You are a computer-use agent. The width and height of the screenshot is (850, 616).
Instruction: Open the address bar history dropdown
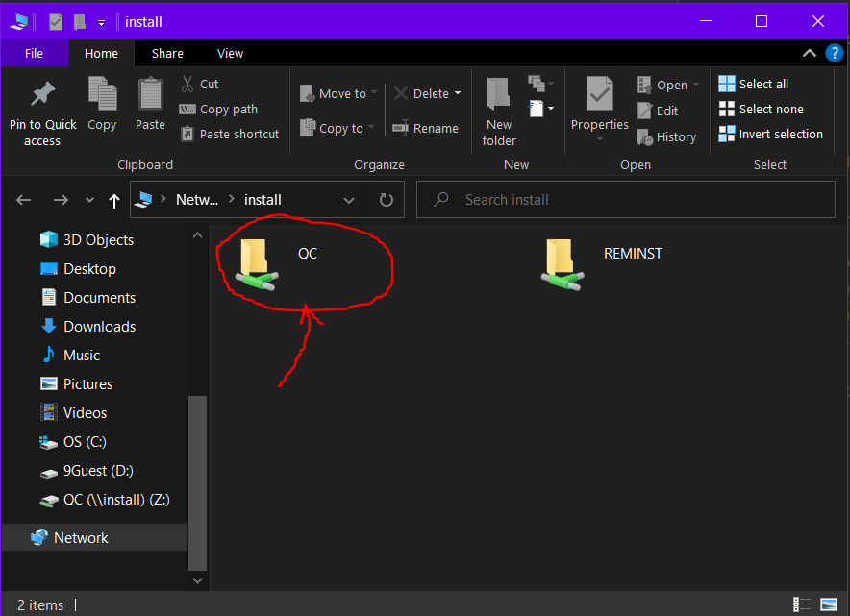coord(349,200)
